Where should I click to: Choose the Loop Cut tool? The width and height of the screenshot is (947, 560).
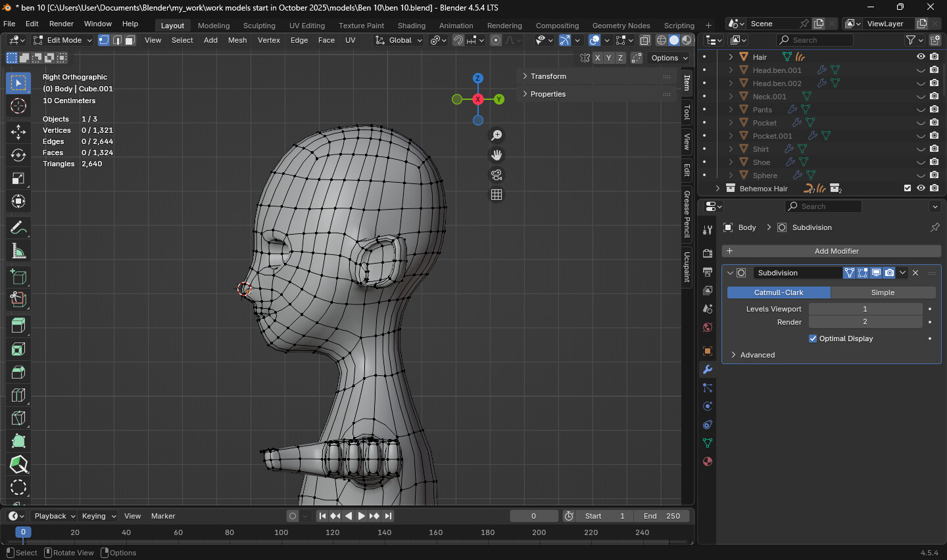(x=18, y=395)
